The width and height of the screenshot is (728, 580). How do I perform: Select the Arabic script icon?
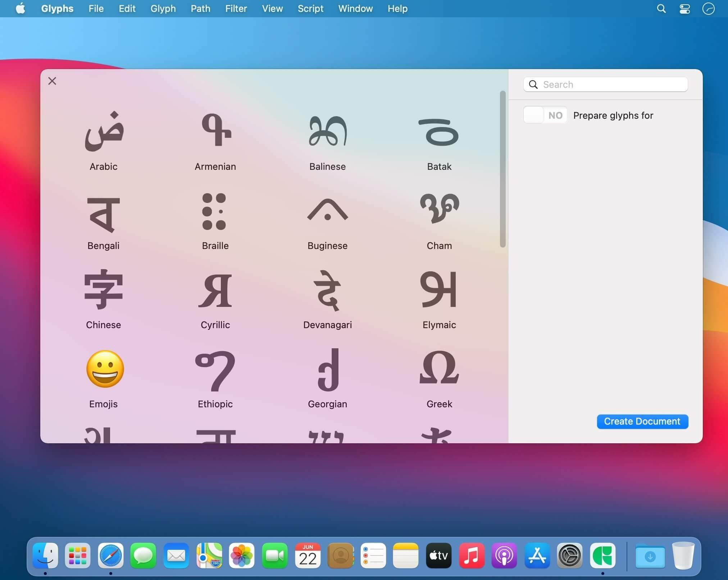(x=104, y=131)
